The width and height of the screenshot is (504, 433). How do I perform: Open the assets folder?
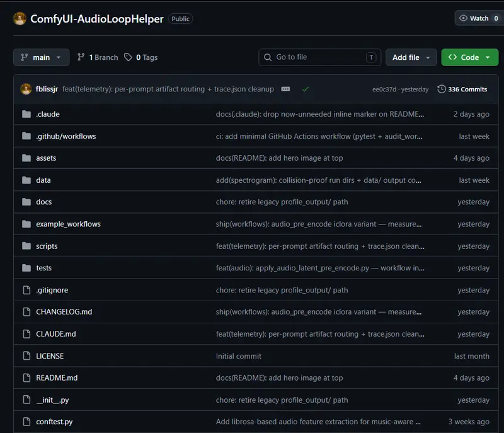pyautogui.click(x=46, y=158)
